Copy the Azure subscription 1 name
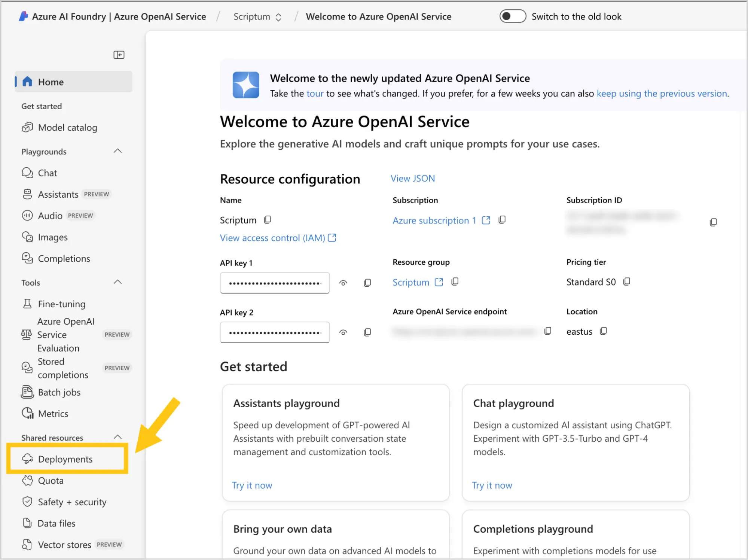The image size is (748, 560). click(502, 220)
